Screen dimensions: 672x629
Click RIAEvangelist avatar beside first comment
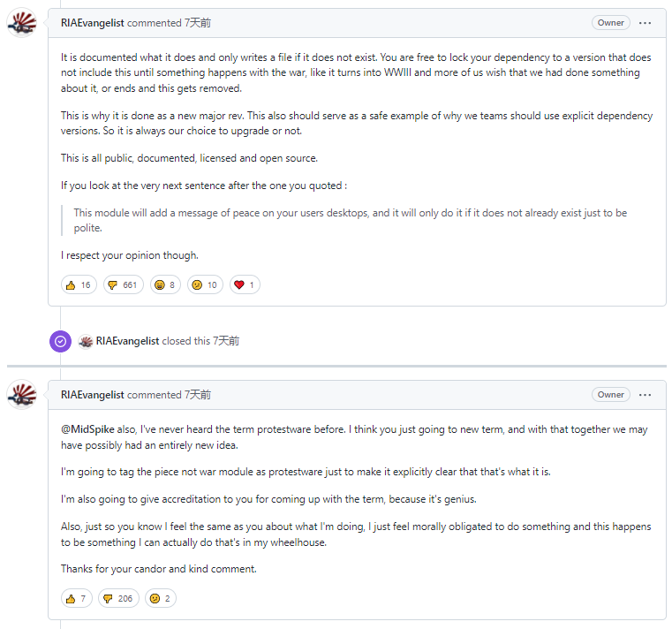(x=22, y=23)
